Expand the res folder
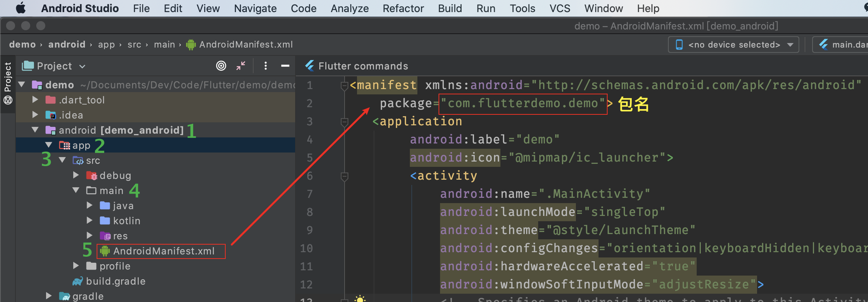This screenshot has height=302, width=868. [x=90, y=236]
